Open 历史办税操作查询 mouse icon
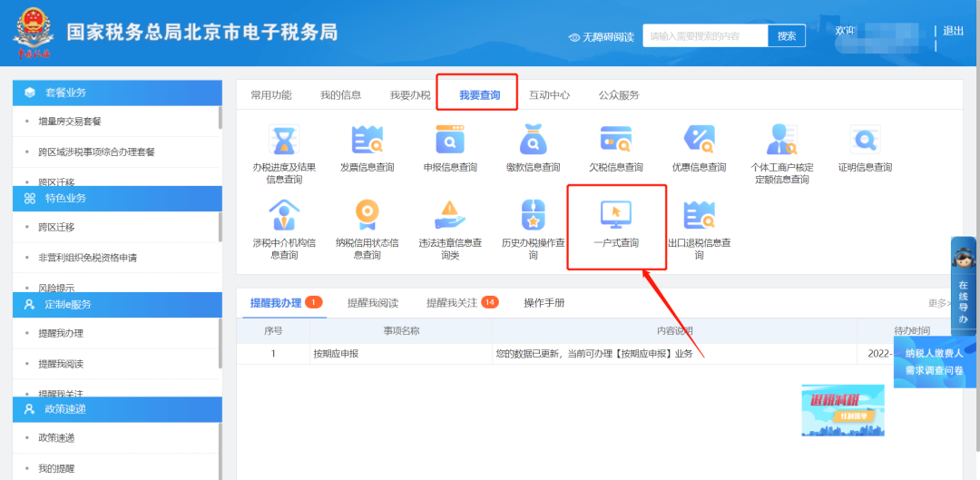This screenshot has width=980, height=480. (x=534, y=215)
